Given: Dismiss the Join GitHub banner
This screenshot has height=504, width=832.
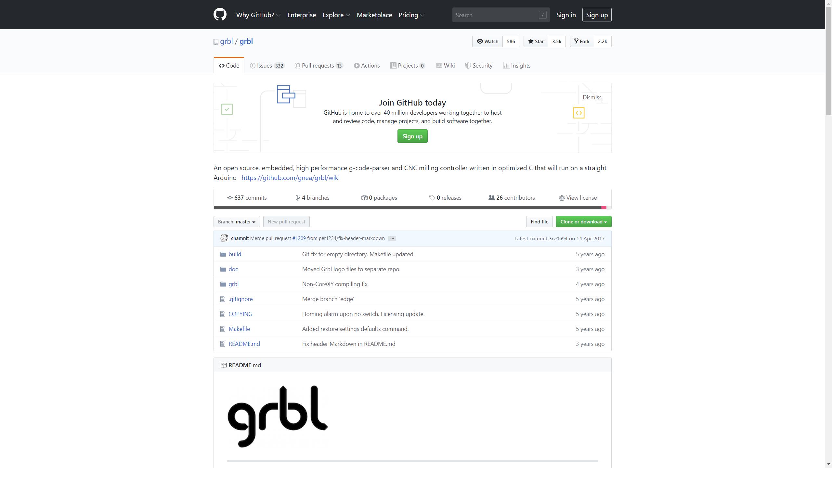Looking at the screenshot, I should pyautogui.click(x=591, y=97).
